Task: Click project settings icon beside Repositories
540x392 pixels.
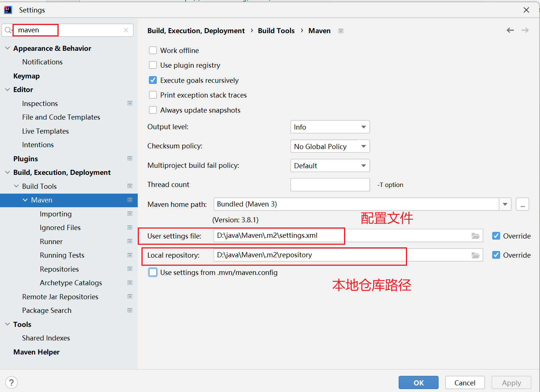Action: pos(130,269)
